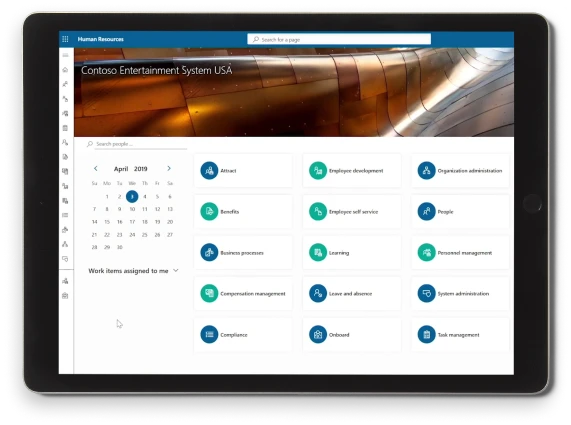Go to the previous month in the calendar

coord(95,168)
